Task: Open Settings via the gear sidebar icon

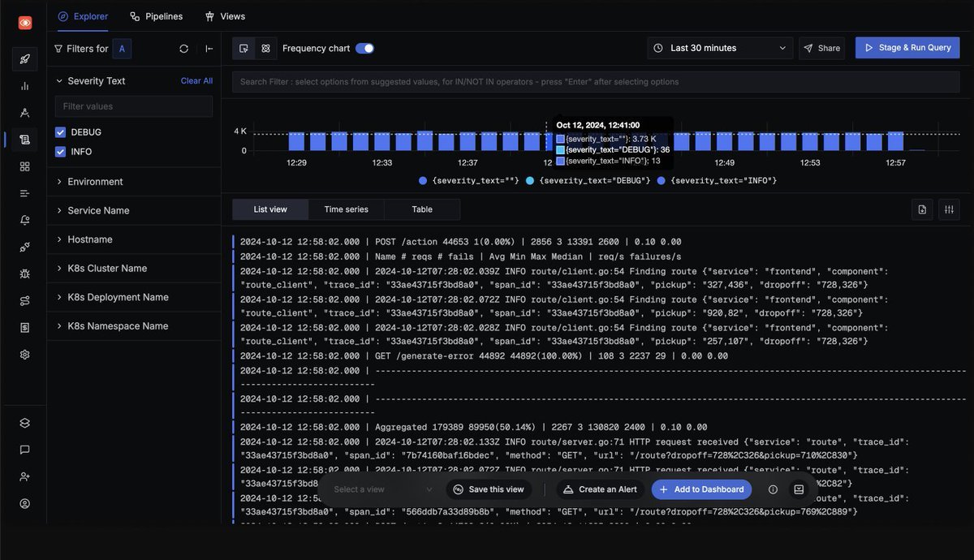Action: point(25,355)
